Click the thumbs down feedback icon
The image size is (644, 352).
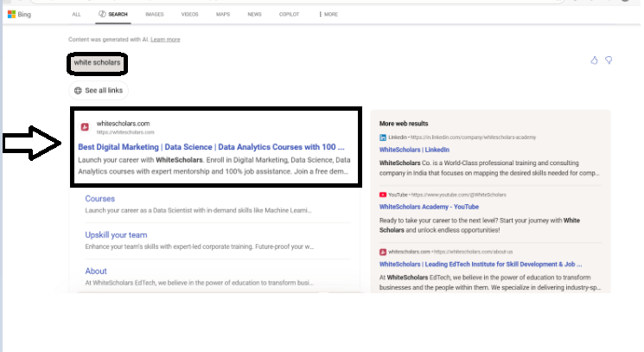click(x=609, y=61)
